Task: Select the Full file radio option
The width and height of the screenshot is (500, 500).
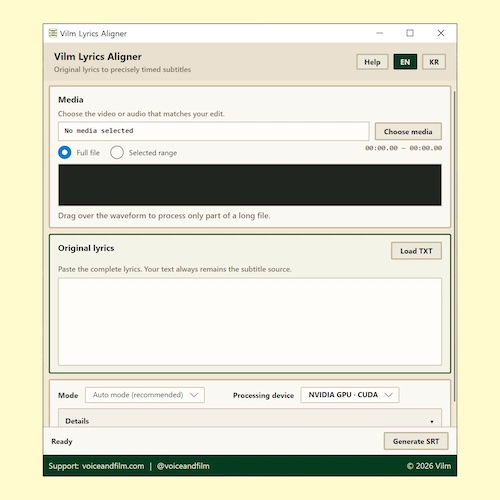Action: 65,153
